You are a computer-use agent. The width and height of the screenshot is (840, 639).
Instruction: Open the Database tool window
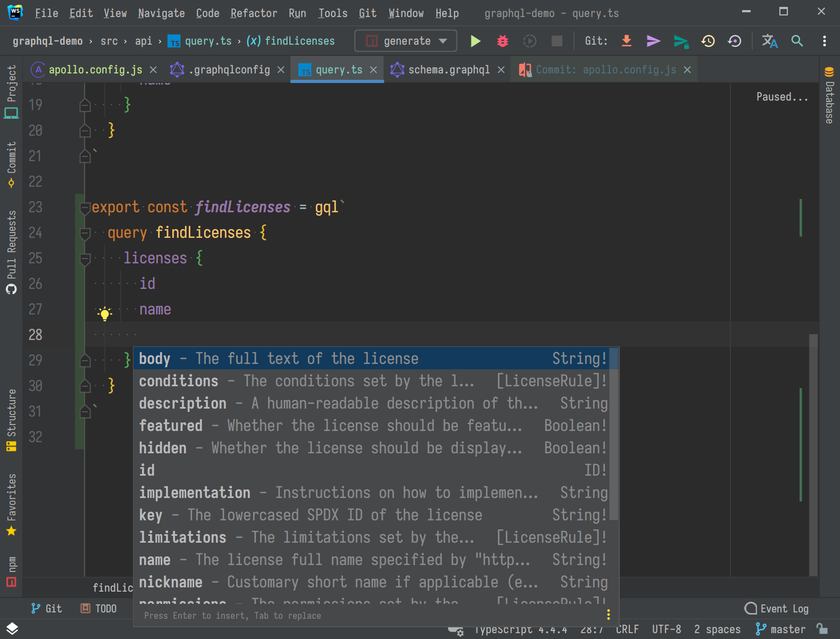(x=829, y=95)
